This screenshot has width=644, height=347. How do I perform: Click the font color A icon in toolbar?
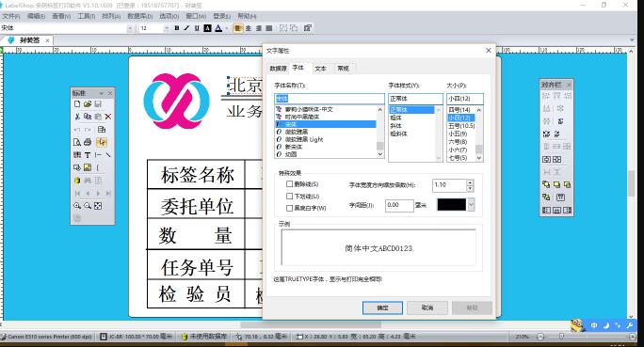click(x=218, y=28)
